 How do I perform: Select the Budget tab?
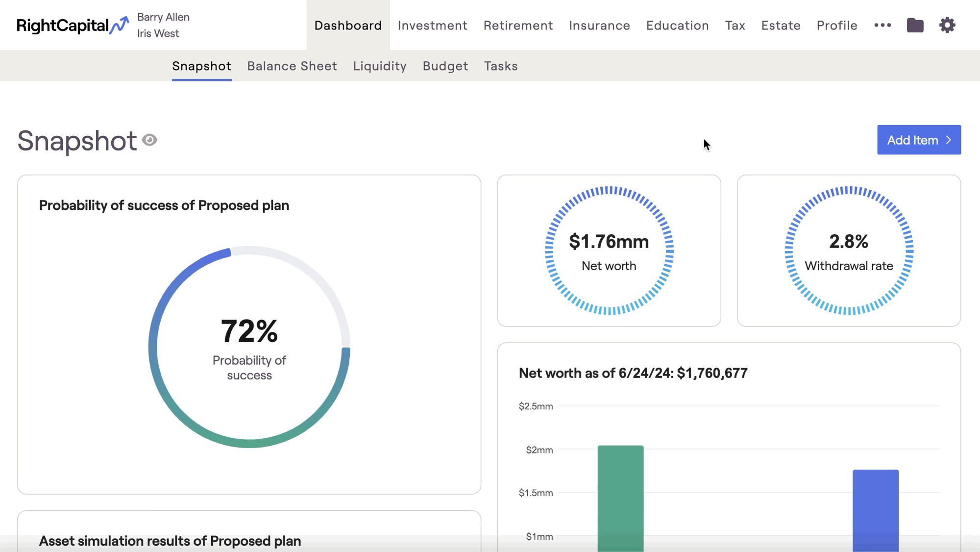tap(445, 66)
